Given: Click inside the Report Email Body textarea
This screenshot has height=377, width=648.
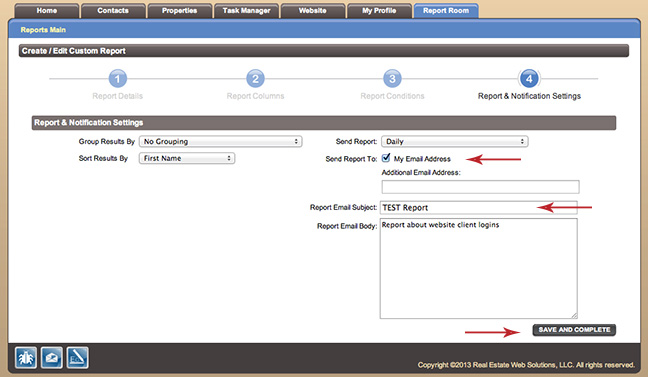Looking at the screenshot, I should point(479,269).
